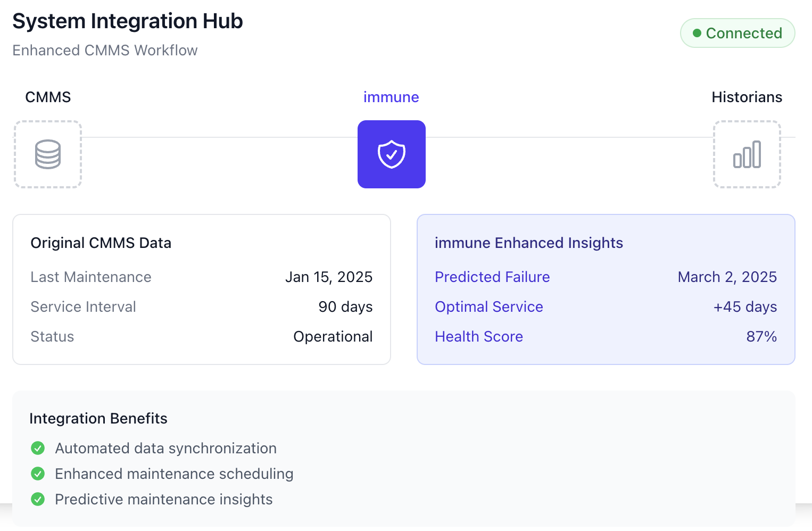Select the Historians label
The height and width of the screenshot is (531, 812).
(747, 97)
